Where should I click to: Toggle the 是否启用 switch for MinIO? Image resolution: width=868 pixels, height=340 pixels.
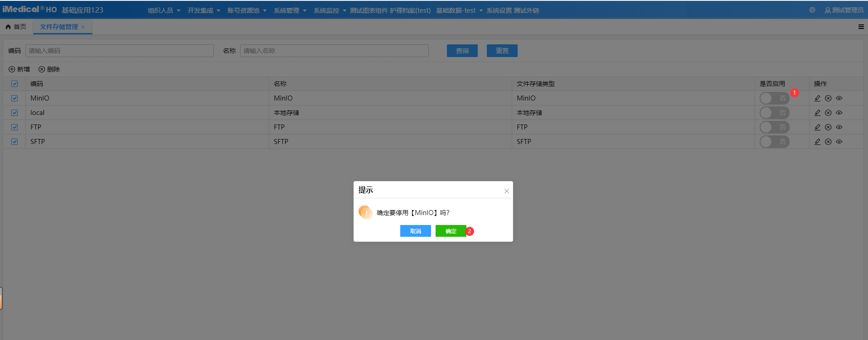pyautogui.click(x=774, y=98)
